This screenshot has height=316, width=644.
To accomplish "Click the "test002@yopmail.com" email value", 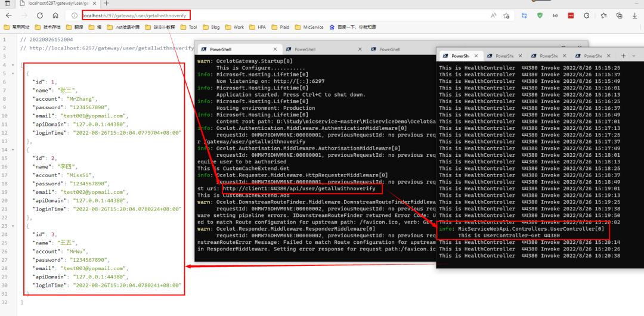I will (94, 192).
